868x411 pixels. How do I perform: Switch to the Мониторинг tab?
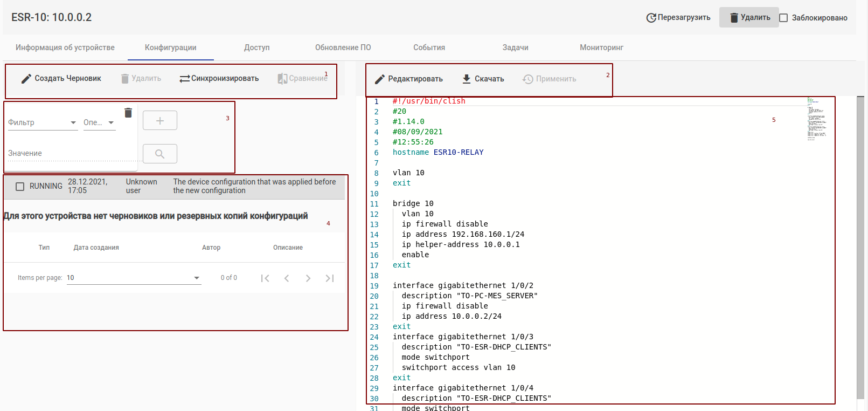tap(601, 47)
